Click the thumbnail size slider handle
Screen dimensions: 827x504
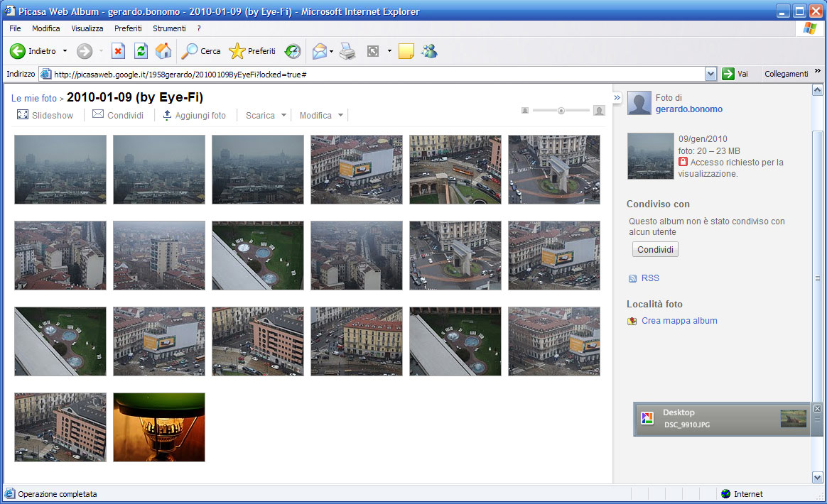(x=561, y=111)
